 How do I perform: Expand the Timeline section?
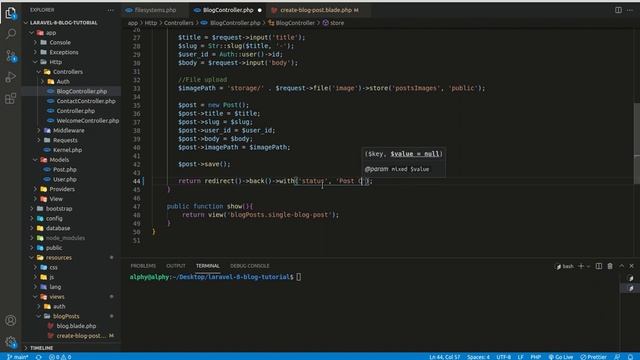tap(41, 348)
